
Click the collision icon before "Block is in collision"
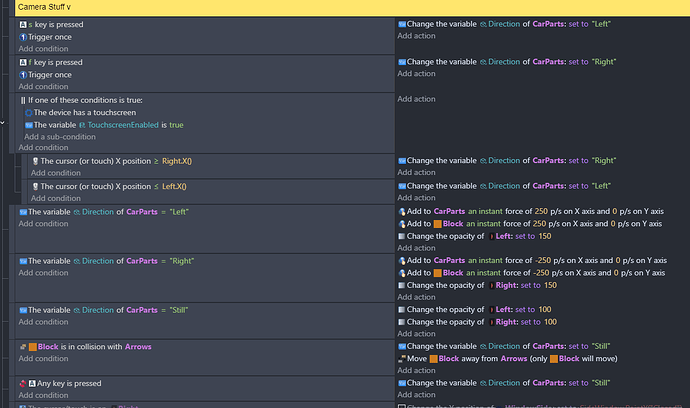[22, 347]
